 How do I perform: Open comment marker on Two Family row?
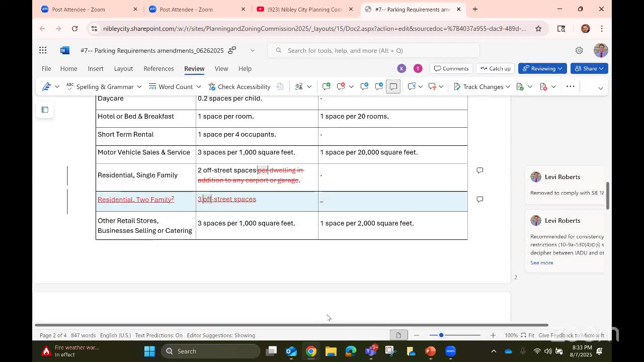pos(480,200)
